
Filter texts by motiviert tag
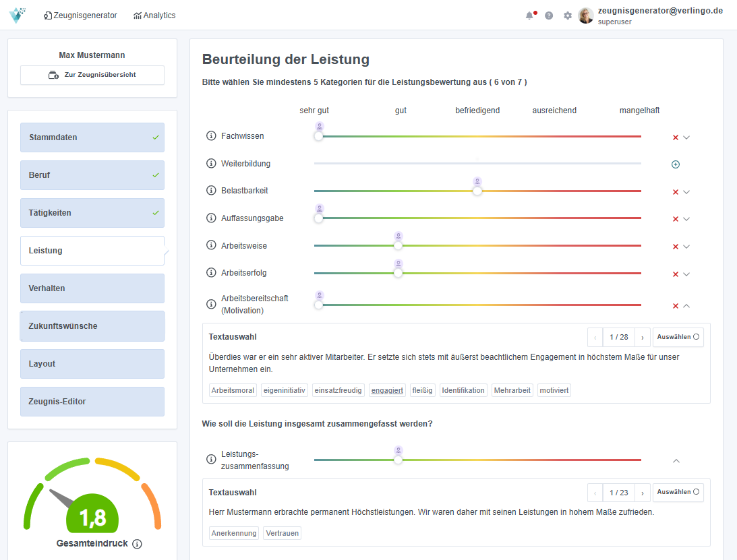pyautogui.click(x=554, y=390)
